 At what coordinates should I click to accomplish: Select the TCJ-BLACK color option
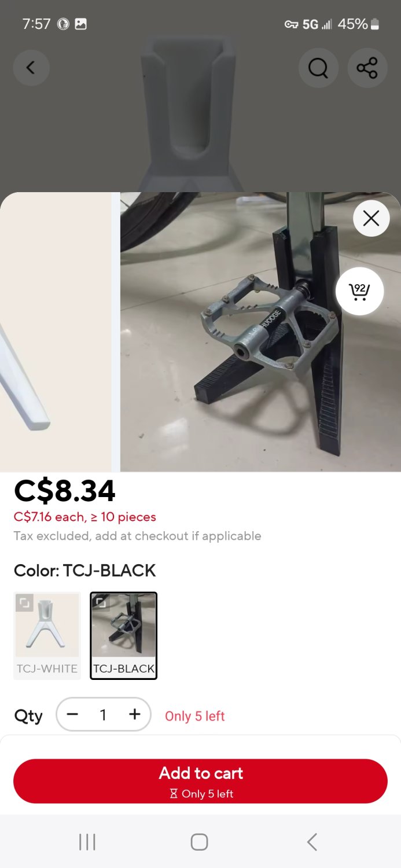pyautogui.click(x=124, y=635)
